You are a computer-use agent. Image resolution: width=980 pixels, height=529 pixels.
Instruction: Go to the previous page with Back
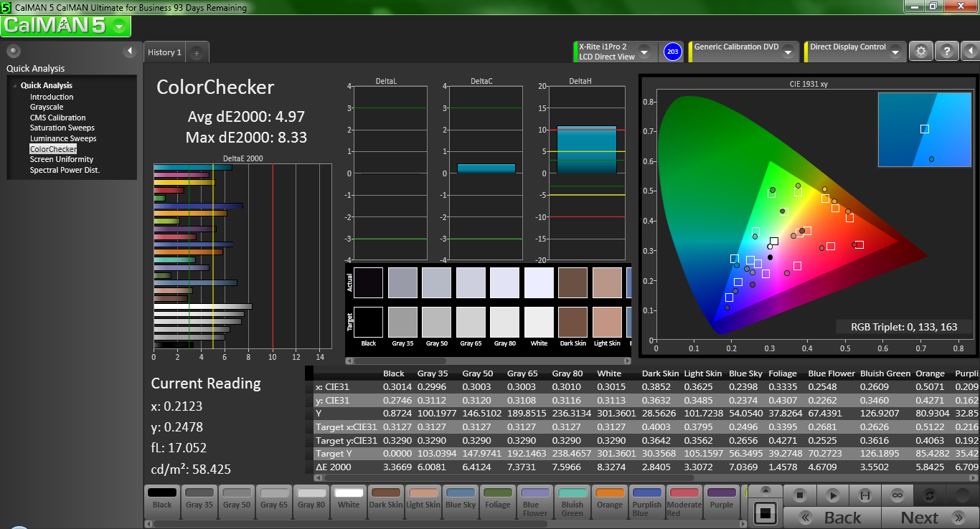pyautogui.click(x=831, y=518)
